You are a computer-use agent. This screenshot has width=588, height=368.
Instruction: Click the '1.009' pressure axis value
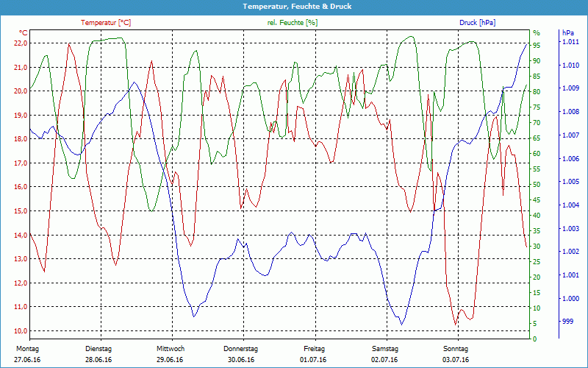(570, 88)
